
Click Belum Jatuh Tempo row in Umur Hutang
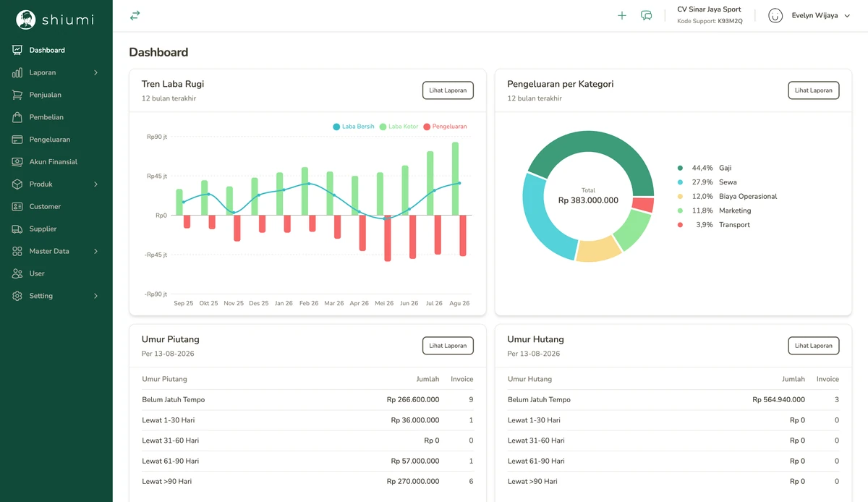click(x=673, y=399)
